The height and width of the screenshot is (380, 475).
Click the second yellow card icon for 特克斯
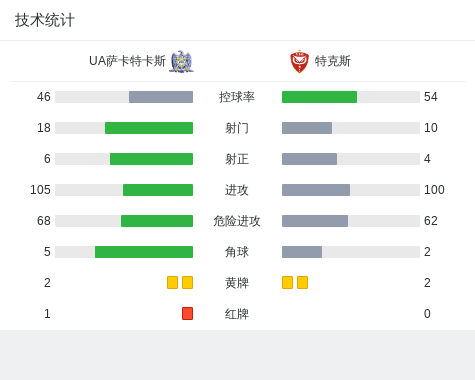tap(302, 283)
